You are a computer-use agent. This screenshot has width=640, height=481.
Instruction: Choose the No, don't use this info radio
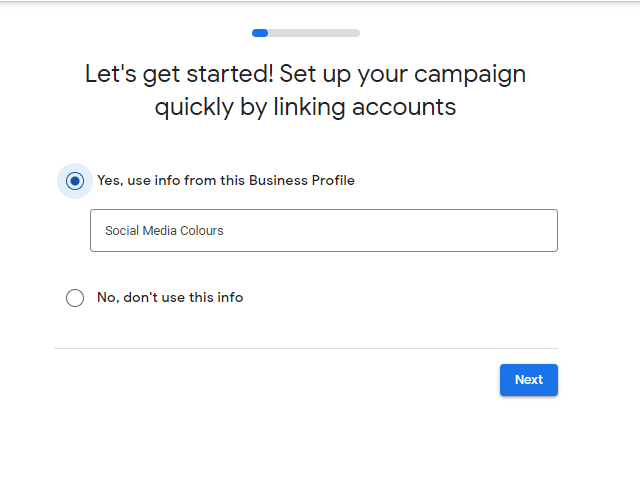coord(75,298)
